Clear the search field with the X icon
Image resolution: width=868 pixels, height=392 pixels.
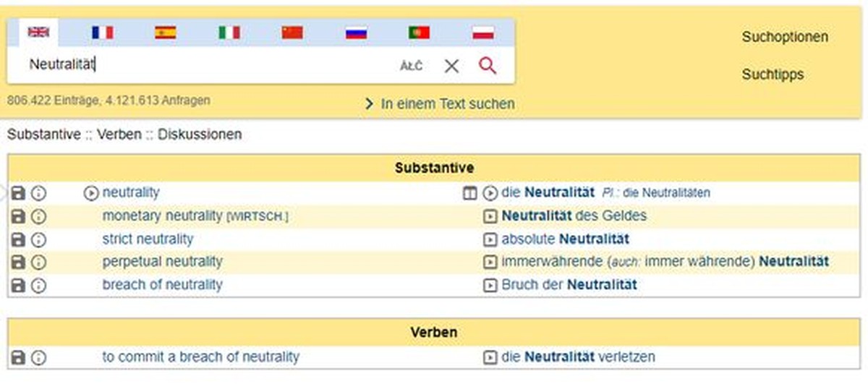(x=451, y=66)
